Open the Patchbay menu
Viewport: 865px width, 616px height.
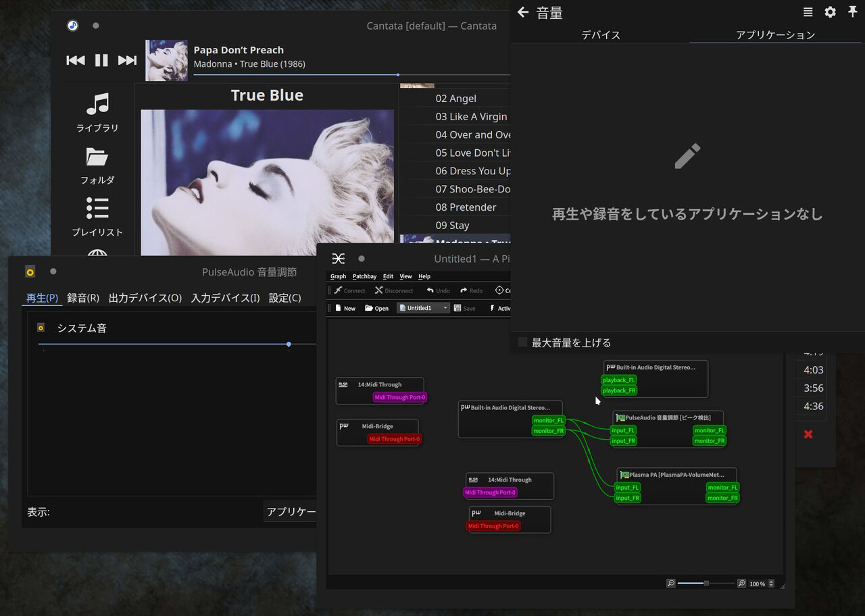coord(364,276)
